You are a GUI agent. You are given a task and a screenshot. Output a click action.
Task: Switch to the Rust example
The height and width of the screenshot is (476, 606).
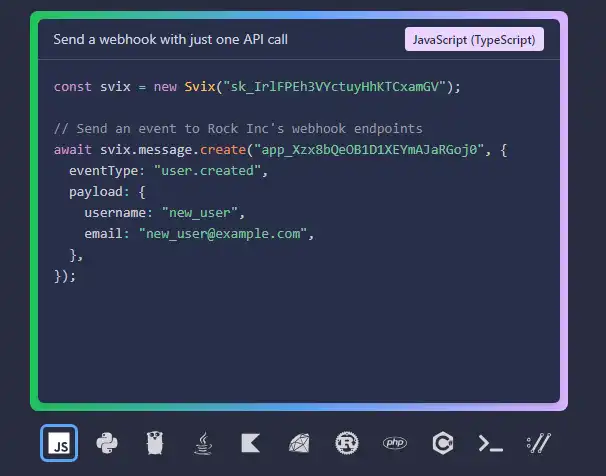point(347,443)
